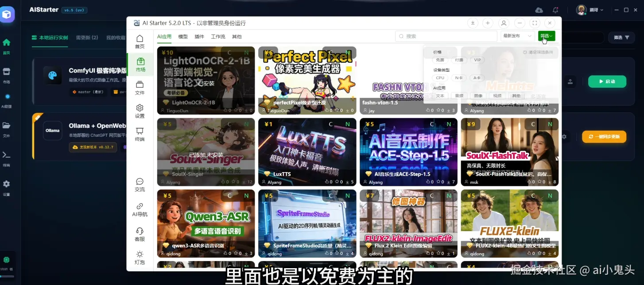Open 交流 chat in the AI Starter sidebar
The height and width of the screenshot is (285, 644).
tap(140, 185)
